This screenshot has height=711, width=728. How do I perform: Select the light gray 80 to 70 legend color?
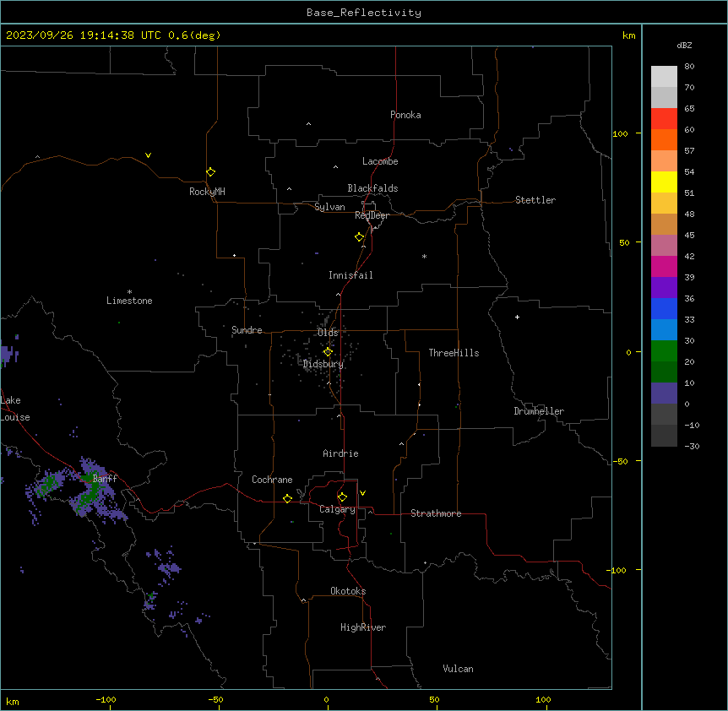click(x=664, y=77)
